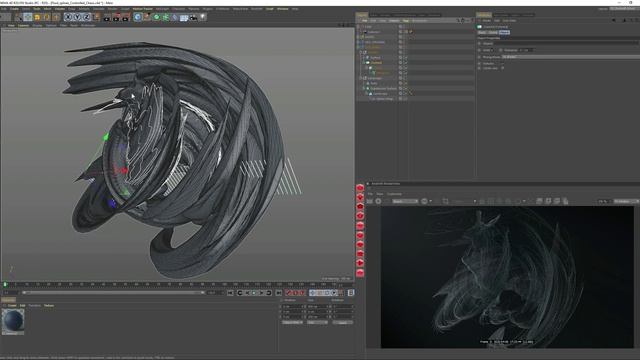This screenshot has width=640, height=360.
Task: Activate the Rotate tool
Action: [x=47, y=17]
